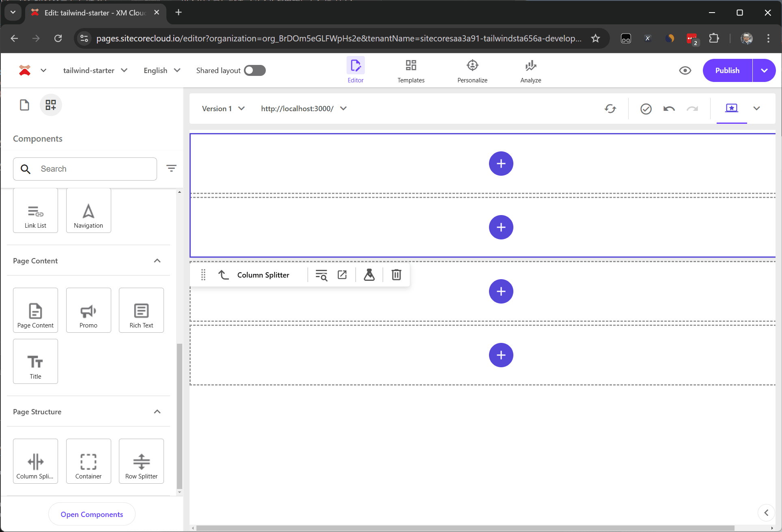782x532 pixels.
Task: Click the Publish button
Action: pyautogui.click(x=727, y=71)
